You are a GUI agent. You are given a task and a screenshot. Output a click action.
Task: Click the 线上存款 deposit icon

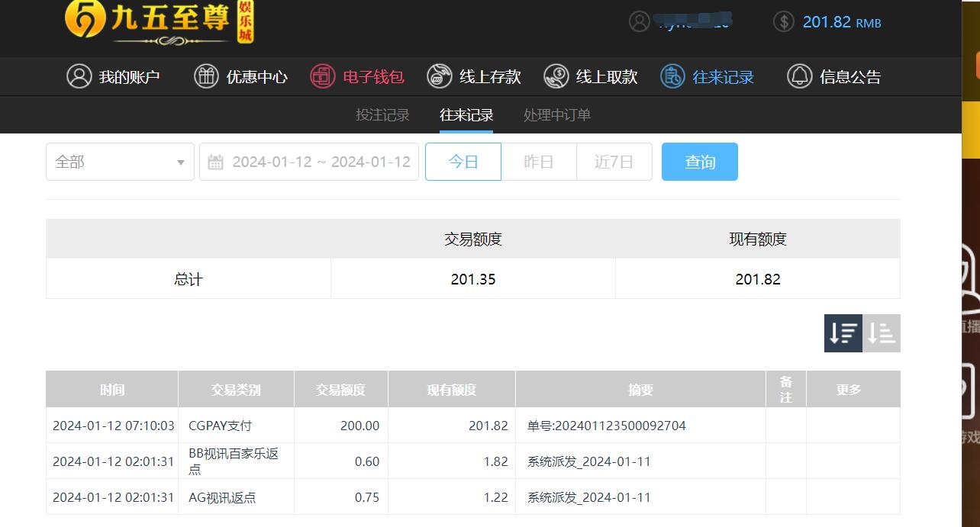pyautogui.click(x=440, y=76)
